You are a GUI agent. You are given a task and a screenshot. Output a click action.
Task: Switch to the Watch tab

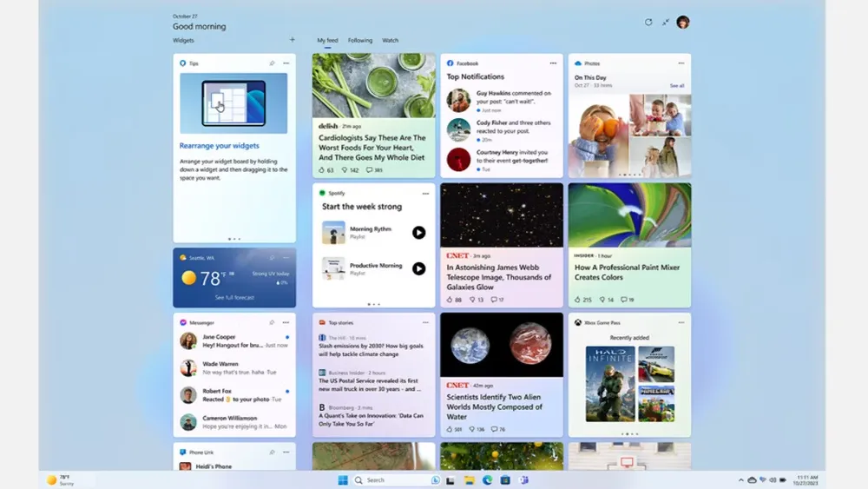coord(391,41)
